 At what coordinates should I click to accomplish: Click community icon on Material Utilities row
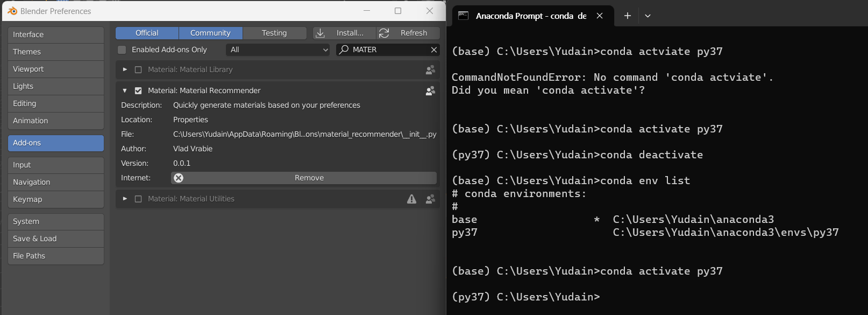[430, 199]
